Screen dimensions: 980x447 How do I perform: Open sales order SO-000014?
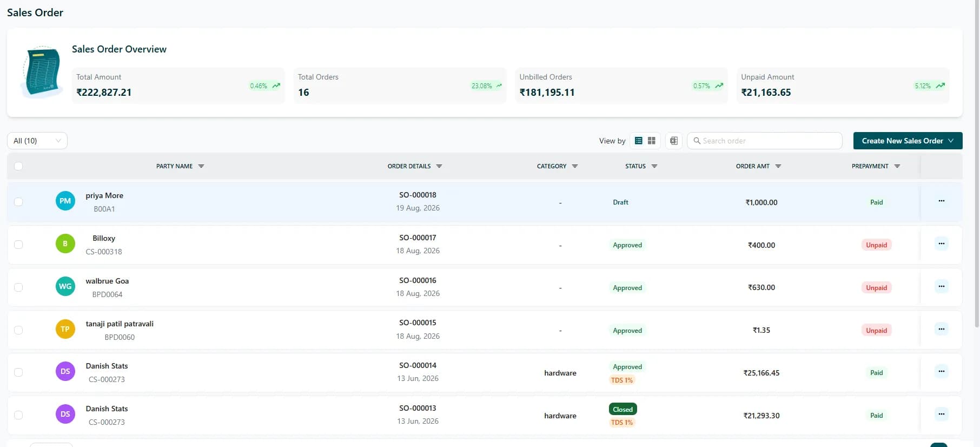coord(418,365)
